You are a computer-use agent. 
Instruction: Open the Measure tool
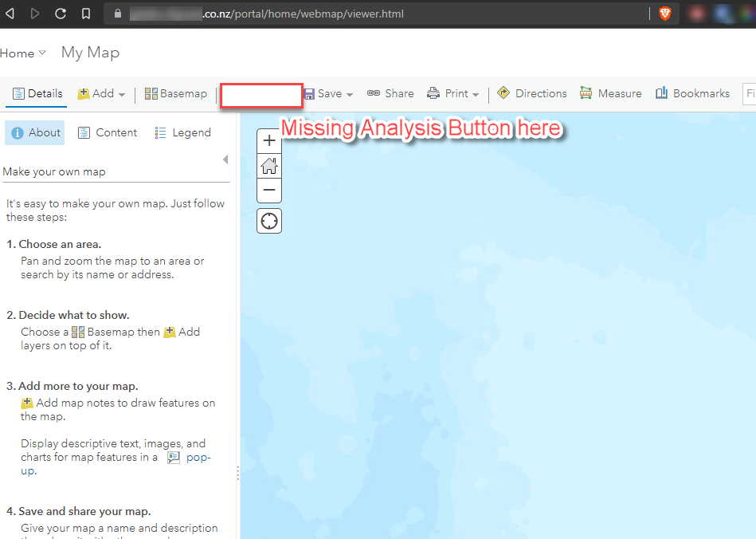point(611,93)
